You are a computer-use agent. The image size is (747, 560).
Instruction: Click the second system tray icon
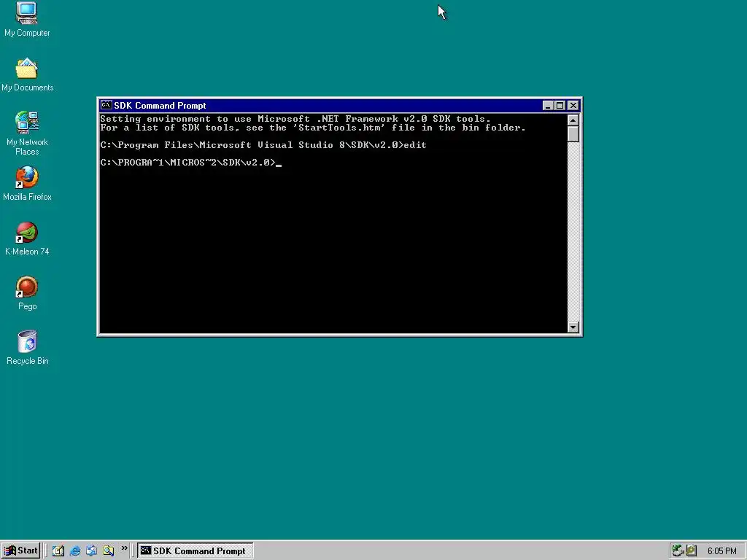tap(692, 551)
